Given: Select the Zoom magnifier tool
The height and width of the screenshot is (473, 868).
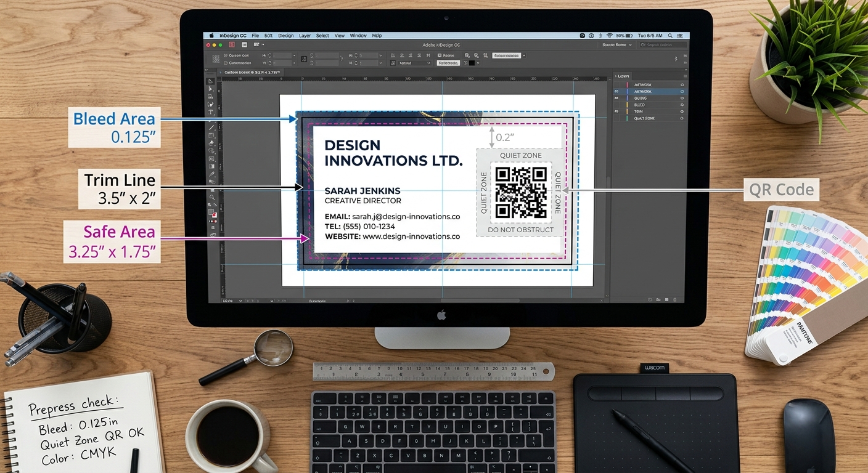Looking at the screenshot, I should tap(212, 197).
